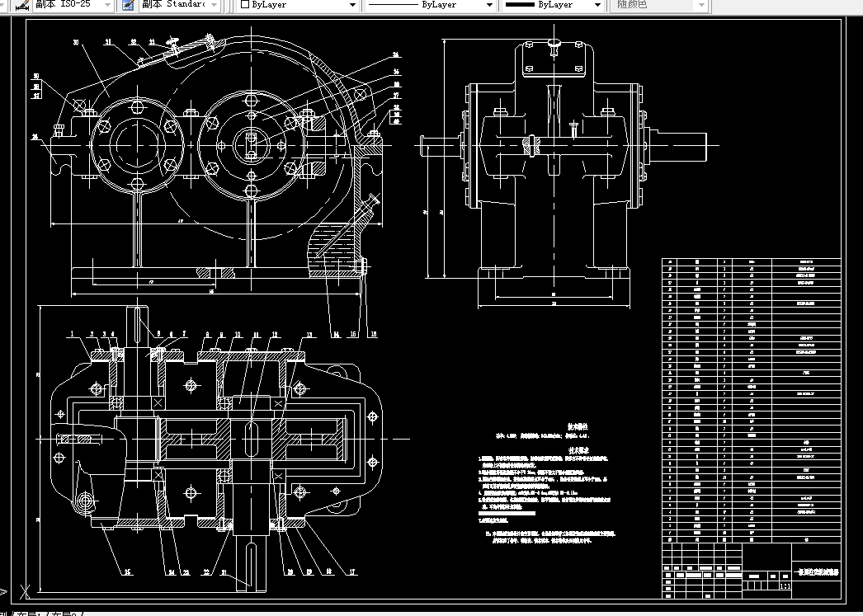Select part label "16" under the front view
This screenshot has height=616, width=863.
(x=373, y=334)
